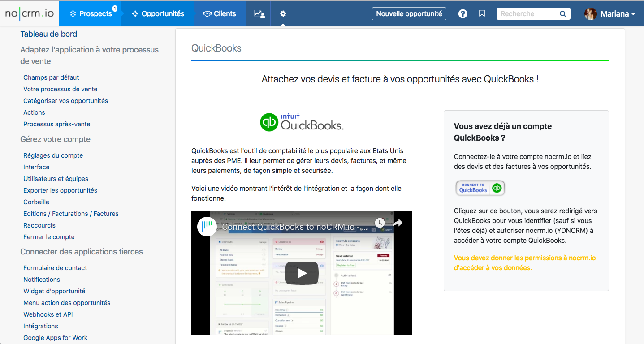
Task: Open the Tableau de bord link
Action: [49, 34]
